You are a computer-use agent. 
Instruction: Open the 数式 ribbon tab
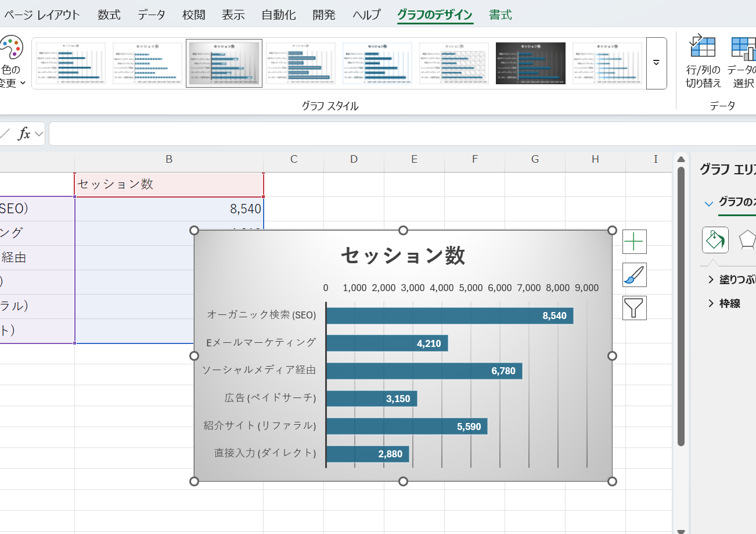(x=109, y=15)
